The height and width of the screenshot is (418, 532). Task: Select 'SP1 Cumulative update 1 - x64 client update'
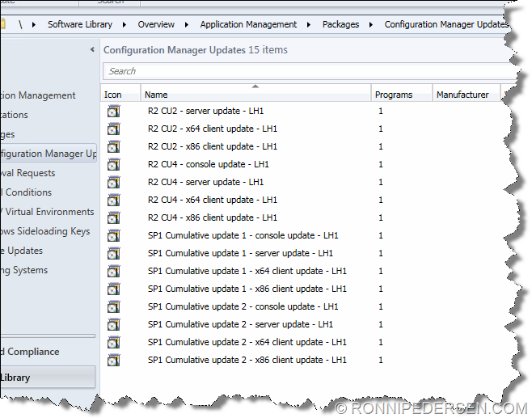(x=247, y=271)
